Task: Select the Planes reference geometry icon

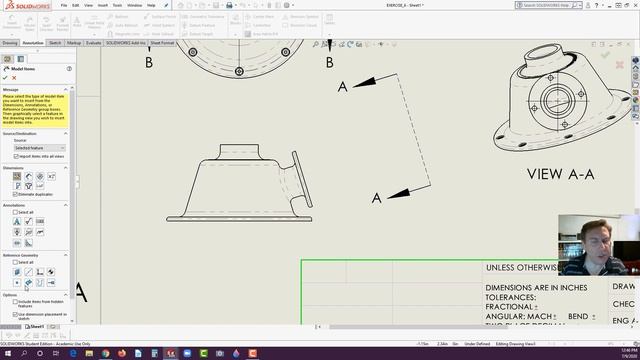Action: coord(17,272)
